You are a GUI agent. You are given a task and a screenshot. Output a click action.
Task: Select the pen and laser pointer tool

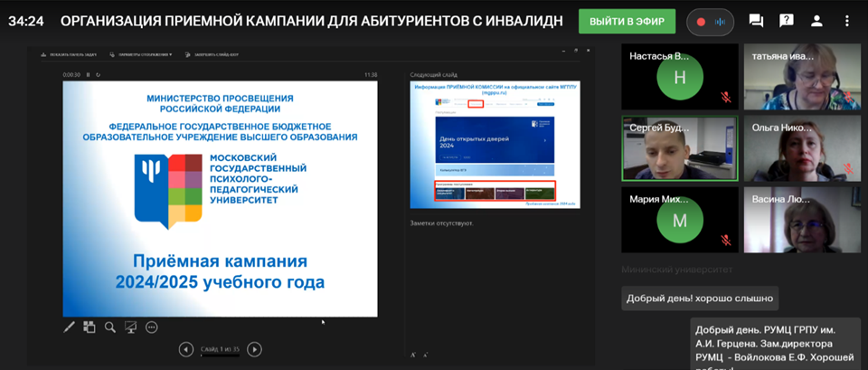coord(70,327)
